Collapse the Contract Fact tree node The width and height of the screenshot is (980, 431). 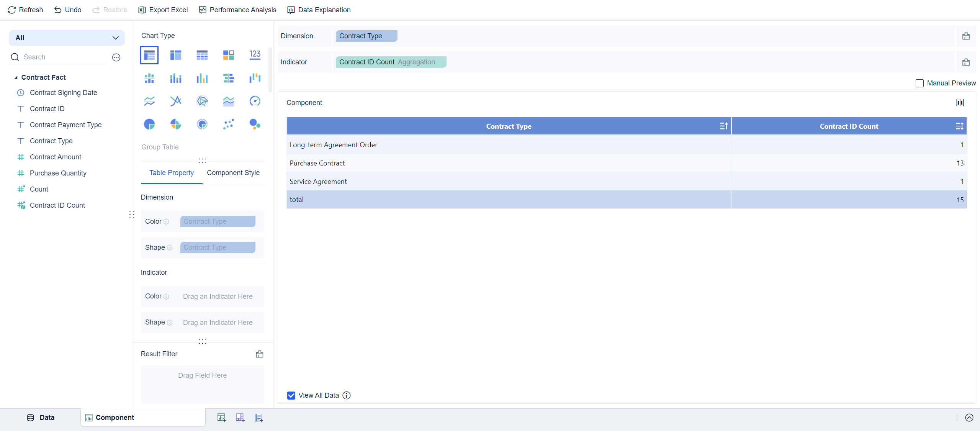tap(16, 78)
